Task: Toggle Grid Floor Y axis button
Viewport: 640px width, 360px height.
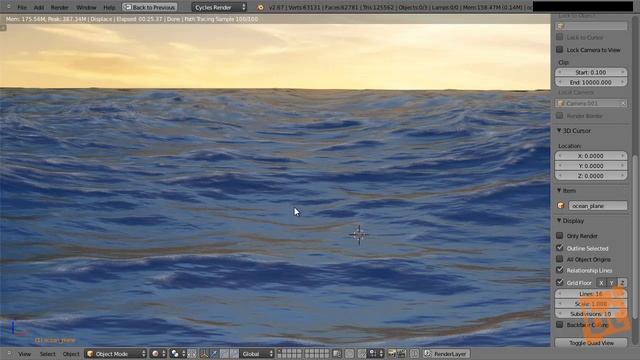Action: 611,282
